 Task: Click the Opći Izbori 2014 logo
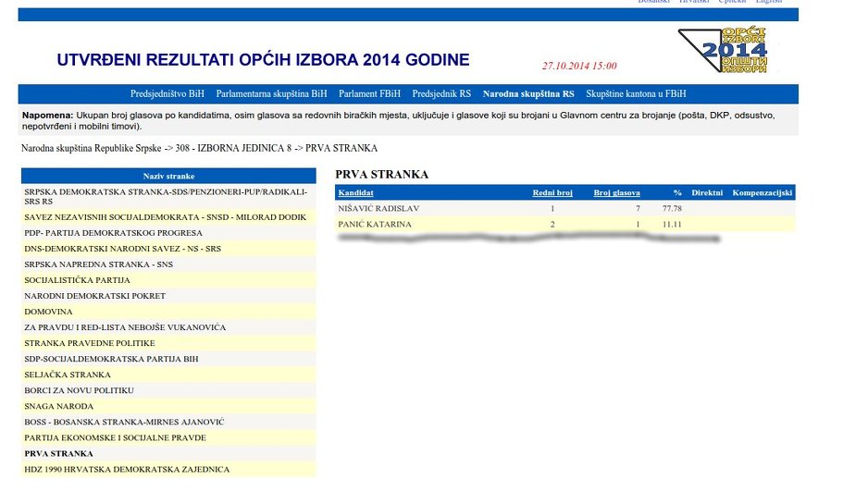tap(727, 51)
